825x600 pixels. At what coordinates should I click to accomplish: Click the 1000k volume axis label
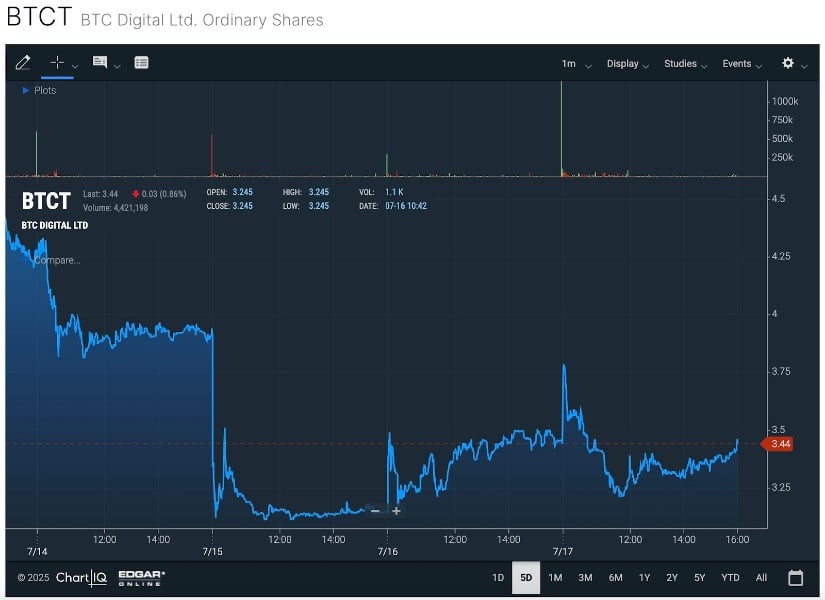tap(784, 101)
